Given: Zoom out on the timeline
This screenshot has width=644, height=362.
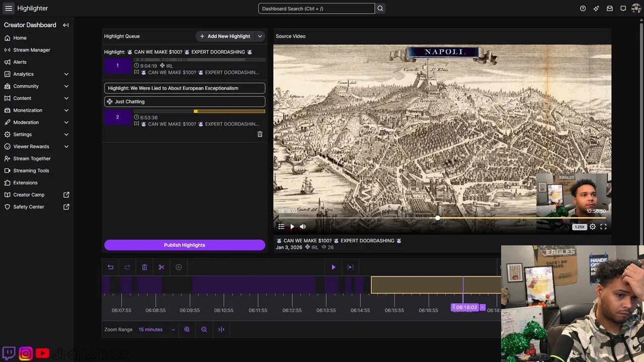Looking at the screenshot, I should [204, 329].
